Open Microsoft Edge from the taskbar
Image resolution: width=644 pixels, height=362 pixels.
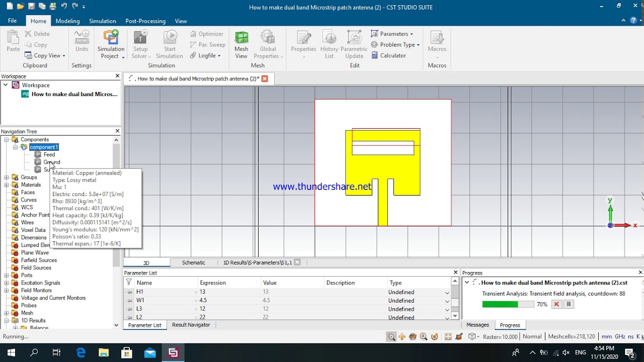tap(80, 352)
